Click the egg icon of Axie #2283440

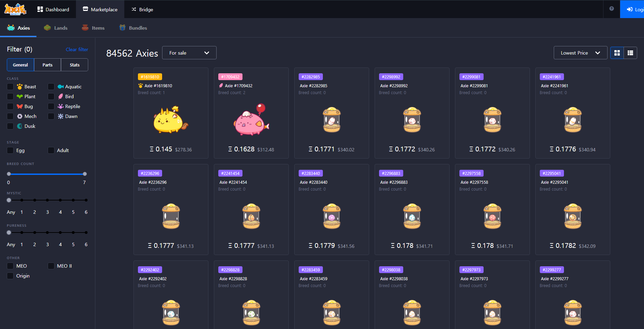point(332,216)
